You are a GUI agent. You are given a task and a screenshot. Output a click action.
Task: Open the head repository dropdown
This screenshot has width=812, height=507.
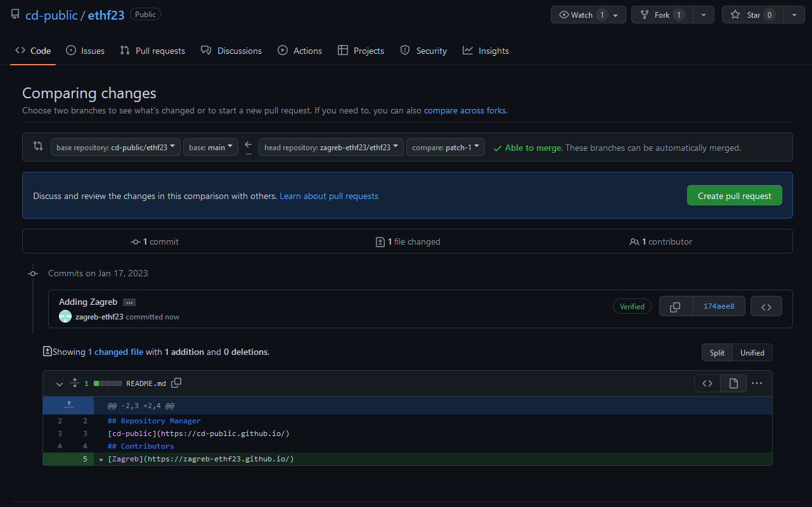point(331,147)
